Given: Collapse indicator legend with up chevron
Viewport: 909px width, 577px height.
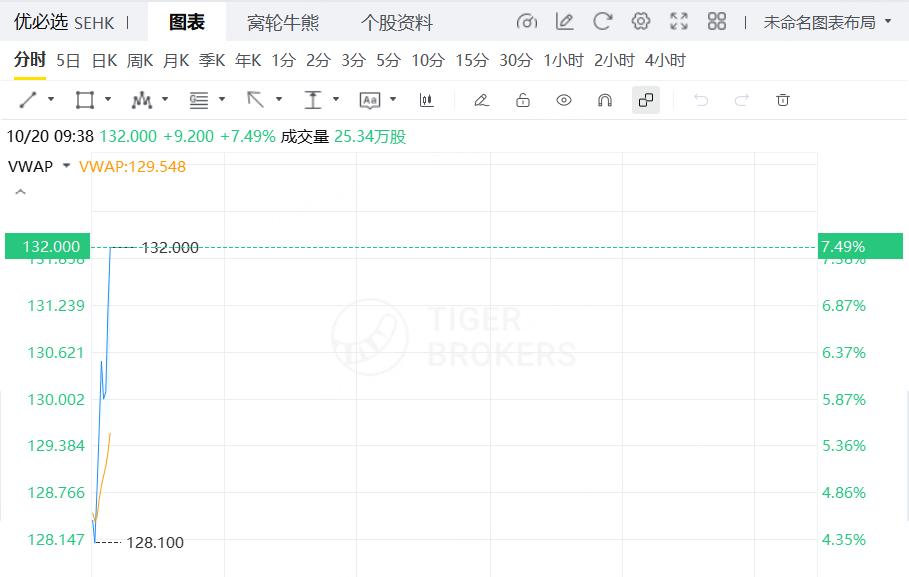Looking at the screenshot, I should pos(20,192).
